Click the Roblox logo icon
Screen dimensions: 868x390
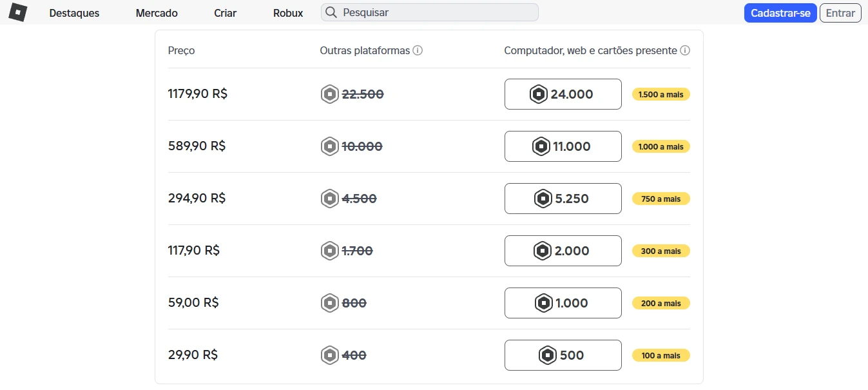[x=17, y=12]
